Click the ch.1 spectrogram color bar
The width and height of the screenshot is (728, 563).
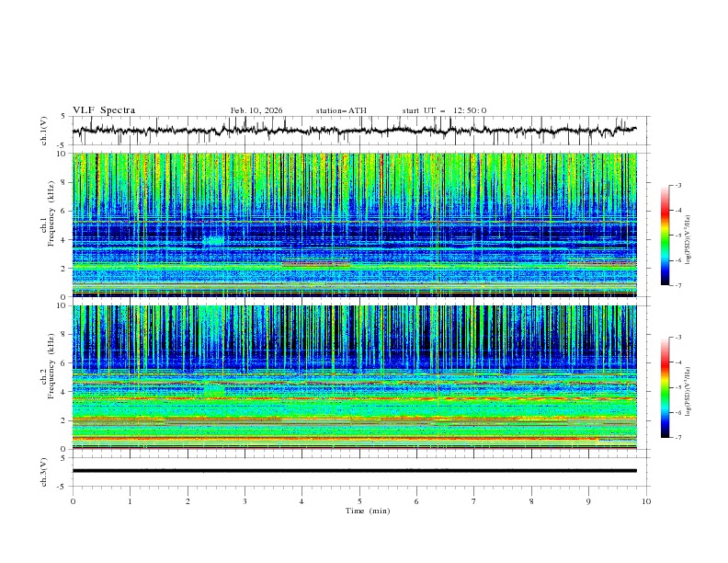click(x=665, y=236)
